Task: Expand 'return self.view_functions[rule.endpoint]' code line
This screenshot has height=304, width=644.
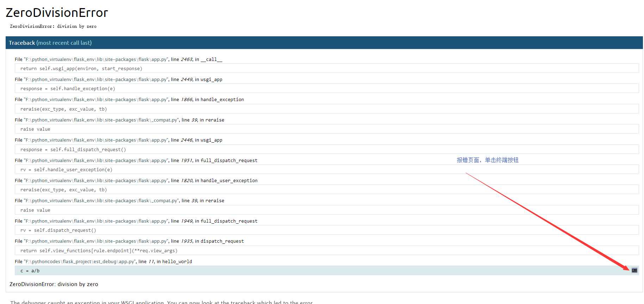Action: 327,250
